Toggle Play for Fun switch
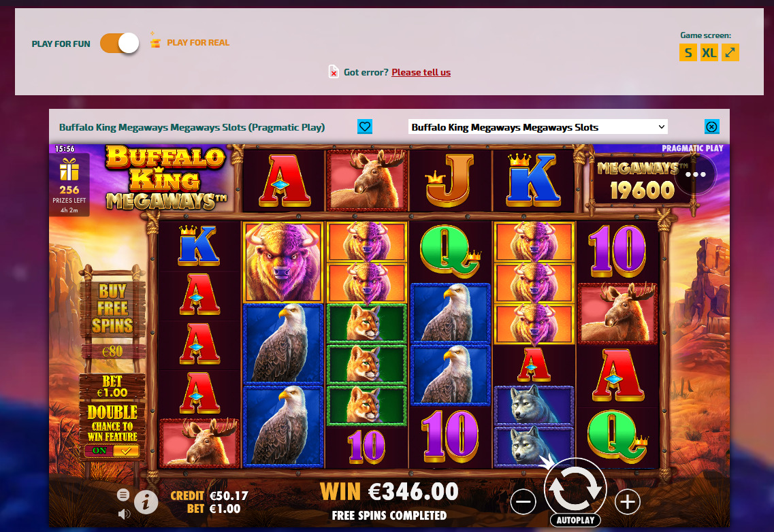This screenshot has height=532, width=774. click(x=119, y=43)
